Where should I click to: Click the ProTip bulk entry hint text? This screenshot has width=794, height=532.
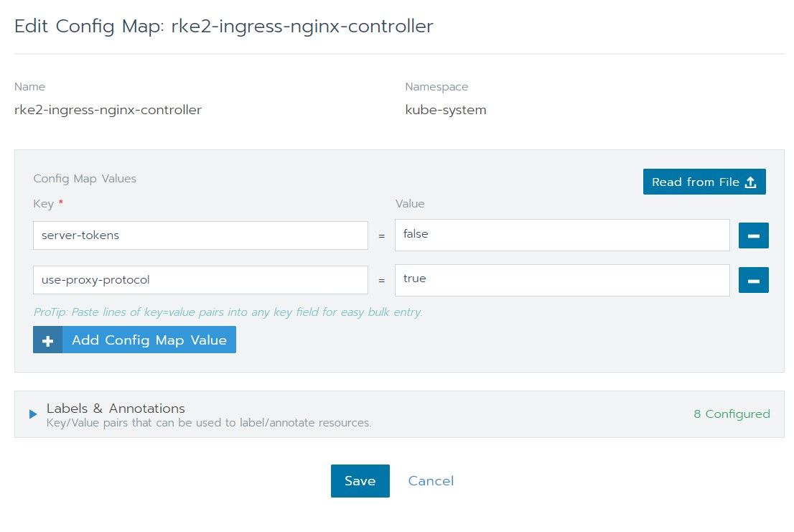228,312
